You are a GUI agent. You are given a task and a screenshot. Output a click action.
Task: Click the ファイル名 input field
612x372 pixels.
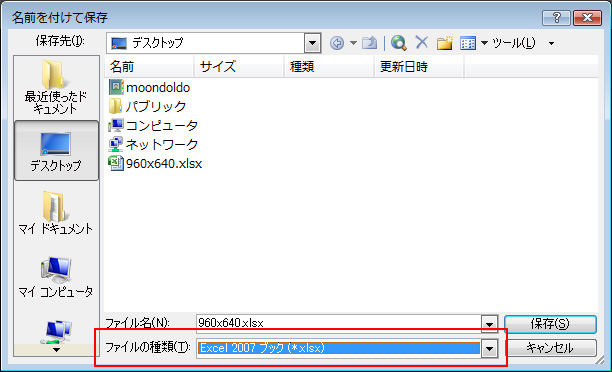[339, 323]
